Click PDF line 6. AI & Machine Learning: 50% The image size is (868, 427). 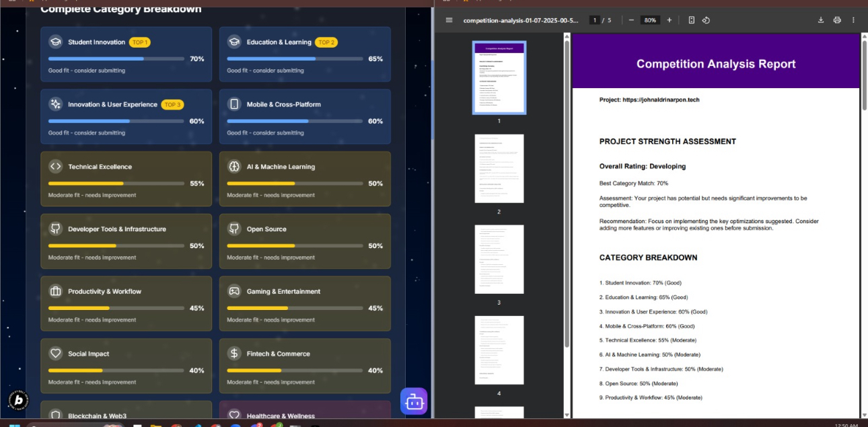tap(650, 354)
